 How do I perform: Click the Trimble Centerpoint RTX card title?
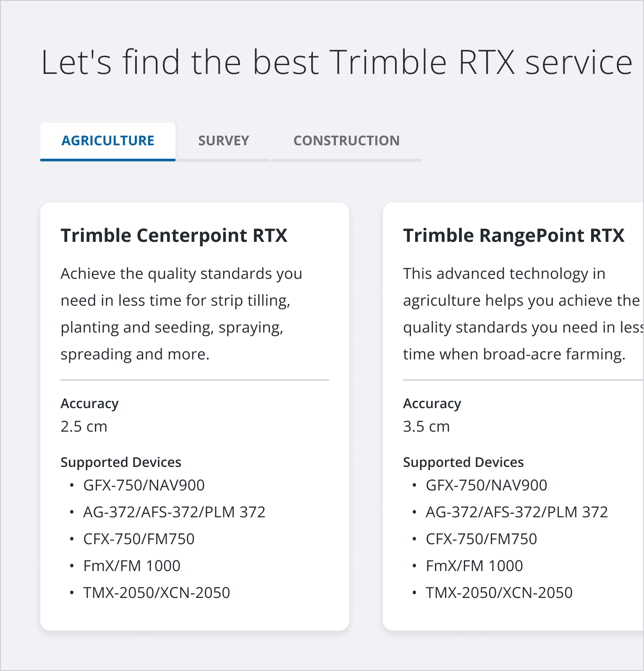click(x=174, y=236)
